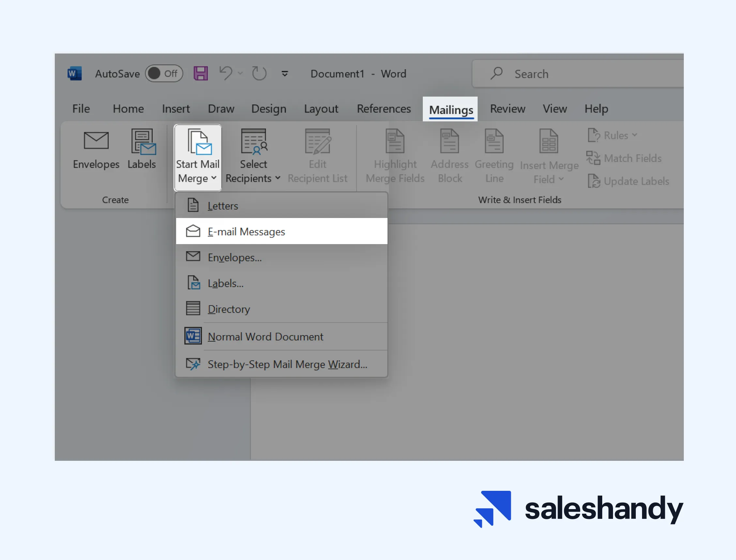Open the Draw tab

[x=221, y=109]
